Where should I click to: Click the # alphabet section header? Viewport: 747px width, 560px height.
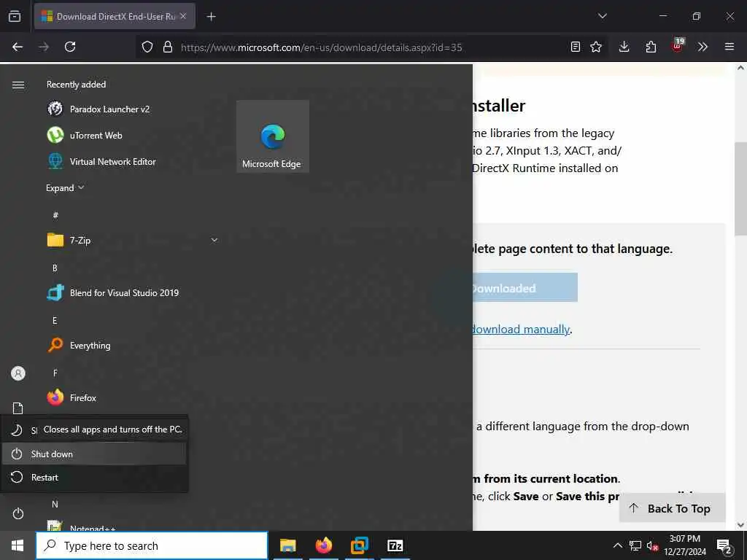(x=55, y=215)
